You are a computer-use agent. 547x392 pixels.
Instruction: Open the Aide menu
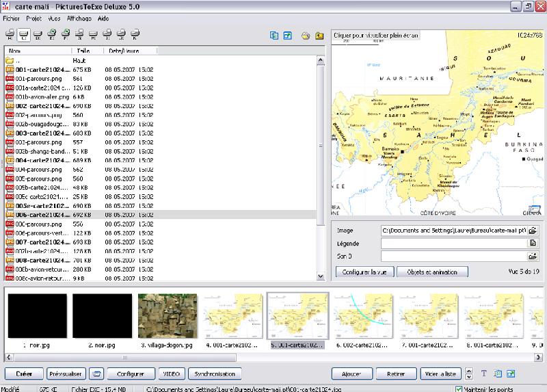tap(103, 18)
